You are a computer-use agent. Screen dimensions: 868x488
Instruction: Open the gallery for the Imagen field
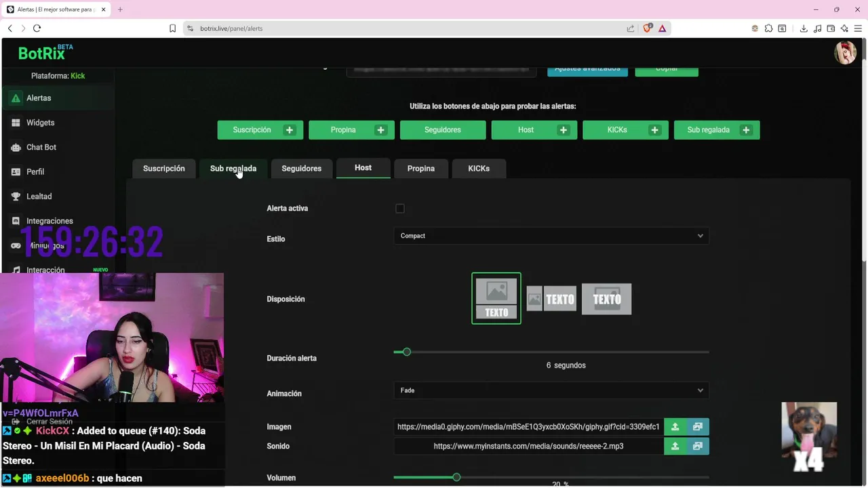[698, 427]
